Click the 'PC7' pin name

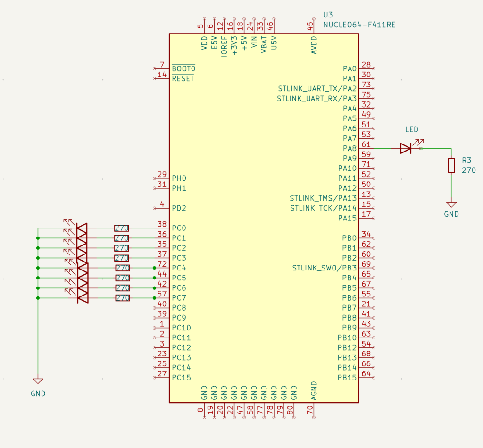[179, 298]
